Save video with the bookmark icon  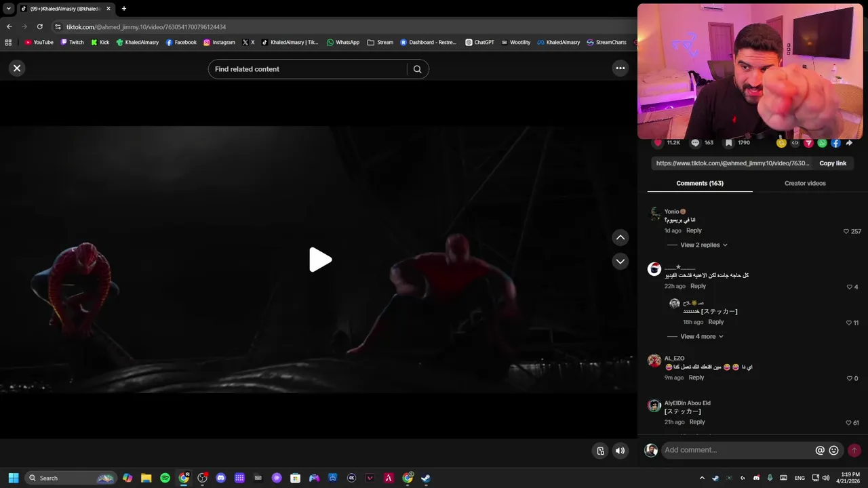click(728, 143)
